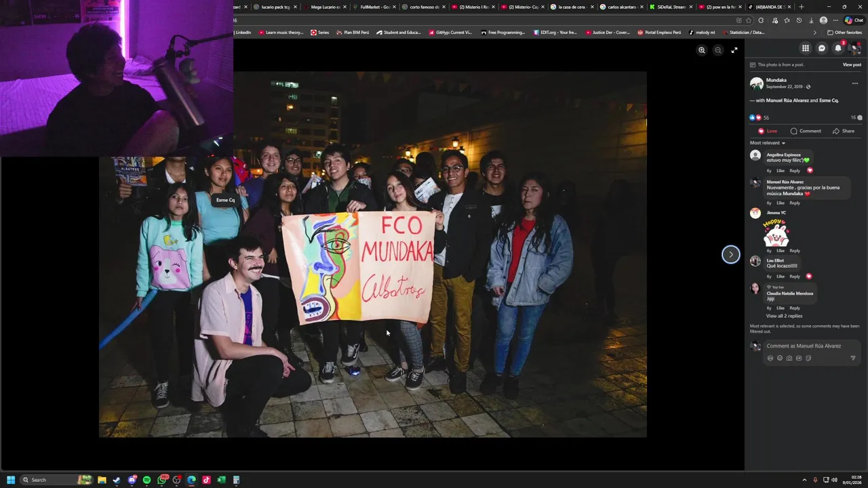Open WhatsApp from the taskbar
Image resolution: width=868 pixels, height=488 pixels.
coord(161,480)
